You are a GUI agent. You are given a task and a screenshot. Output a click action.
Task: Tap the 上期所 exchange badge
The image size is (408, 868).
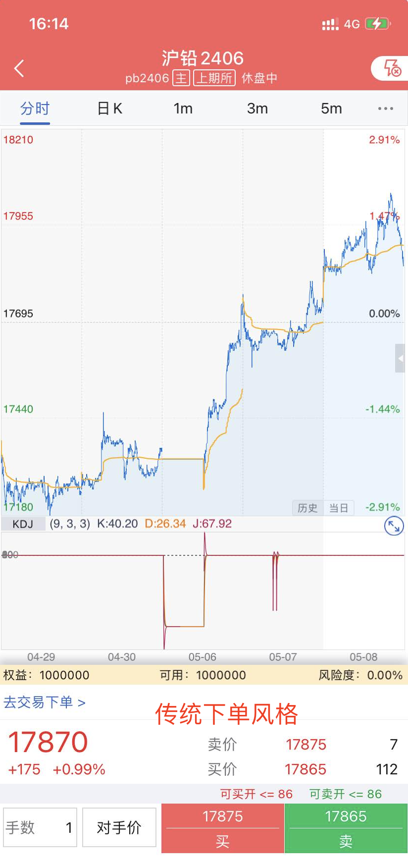tap(214, 78)
